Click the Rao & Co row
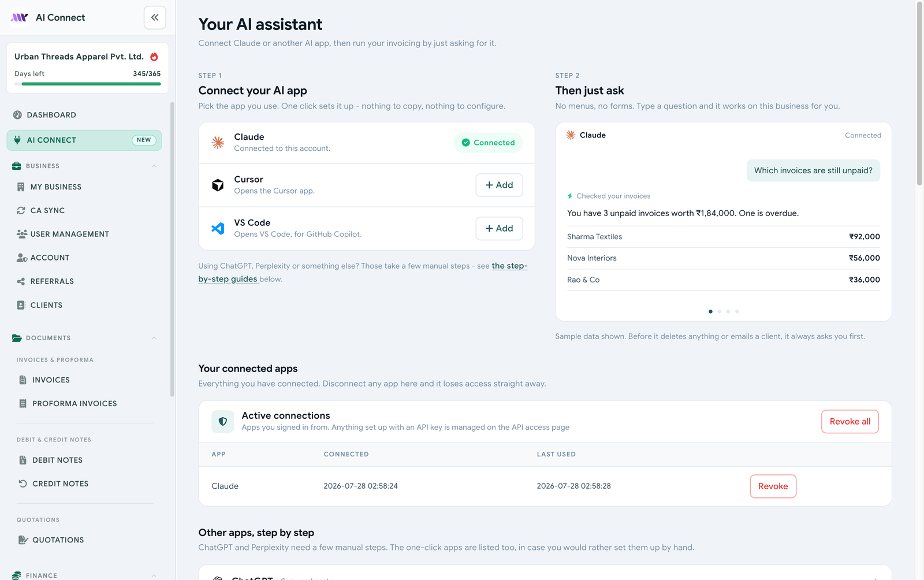The width and height of the screenshot is (924, 580). coord(724,280)
